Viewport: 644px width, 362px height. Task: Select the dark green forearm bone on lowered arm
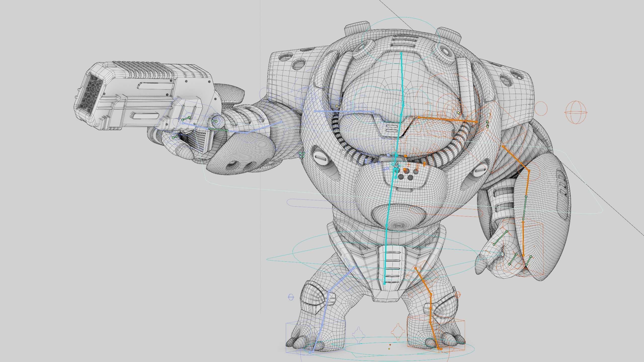coord(524,209)
